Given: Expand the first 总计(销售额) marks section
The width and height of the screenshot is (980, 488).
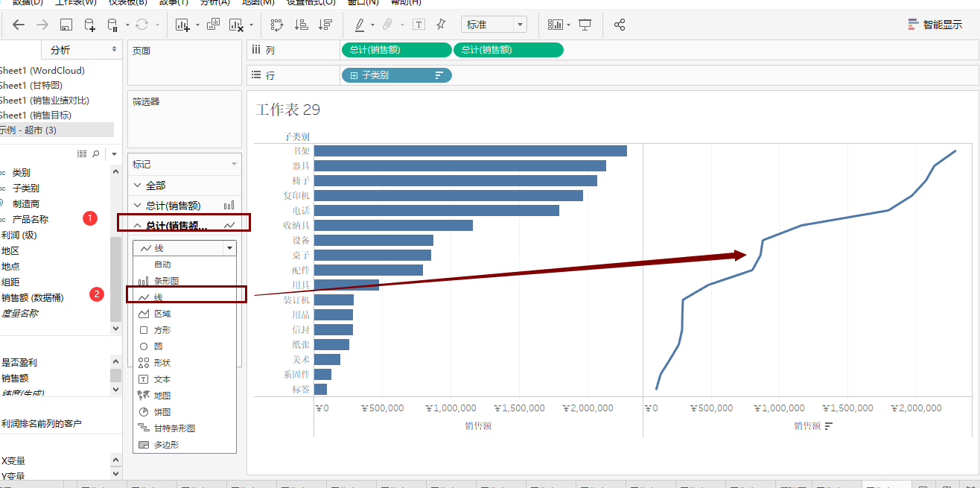Looking at the screenshot, I should coord(137,206).
